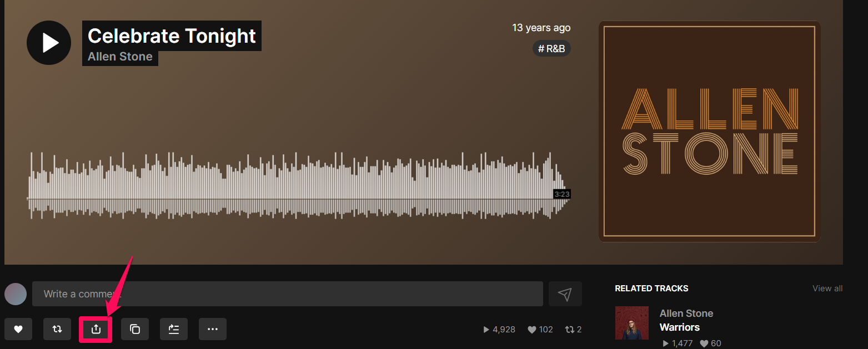Image resolution: width=868 pixels, height=349 pixels.
Task: Open the Allen Stone artist name below the title
Action: click(120, 57)
